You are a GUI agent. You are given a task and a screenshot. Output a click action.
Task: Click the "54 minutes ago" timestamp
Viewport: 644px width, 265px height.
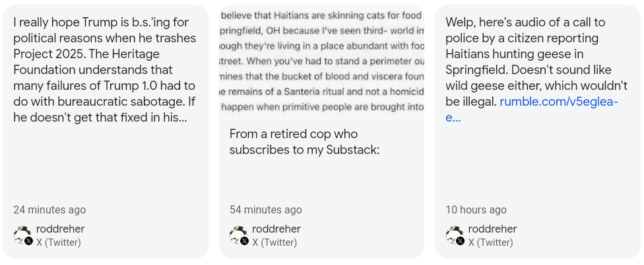pyautogui.click(x=265, y=209)
